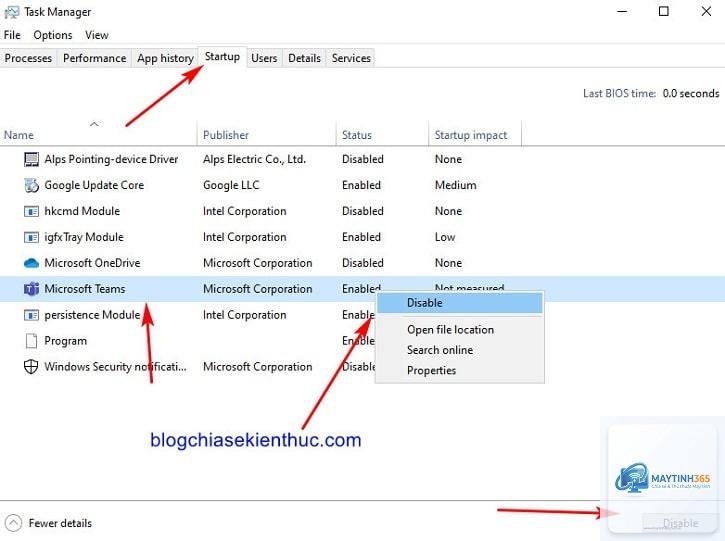725x541 pixels.
Task: Click the Microsoft Teams icon
Action: [31, 289]
